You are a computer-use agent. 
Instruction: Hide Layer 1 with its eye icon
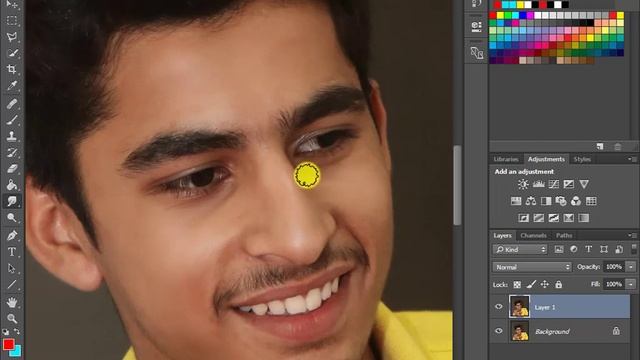tap(498, 307)
